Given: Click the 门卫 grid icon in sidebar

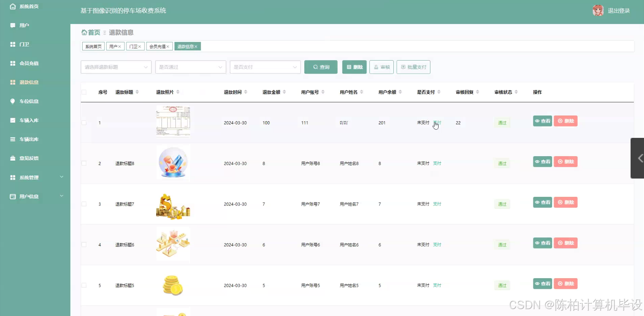Looking at the screenshot, I should (x=13, y=44).
